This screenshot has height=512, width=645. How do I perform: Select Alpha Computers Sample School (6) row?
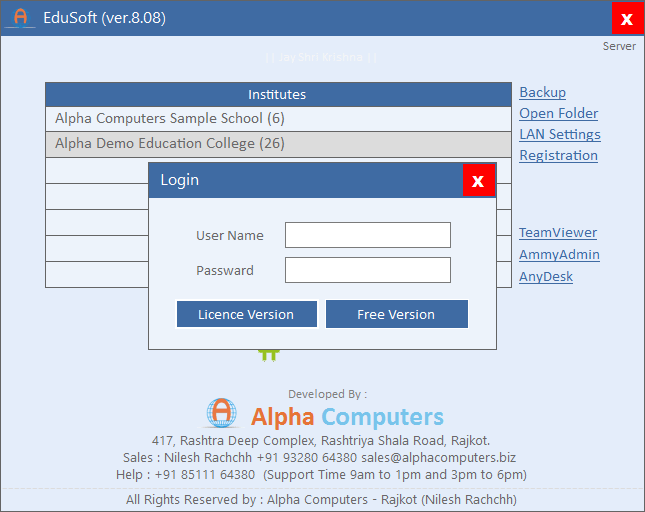point(278,119)
